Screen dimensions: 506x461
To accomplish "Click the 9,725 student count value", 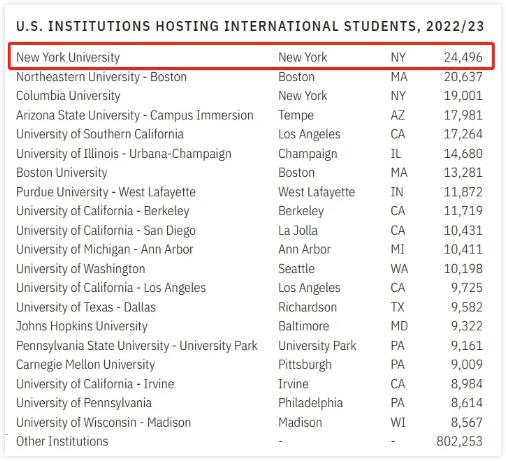I will [x=467, y=288].
